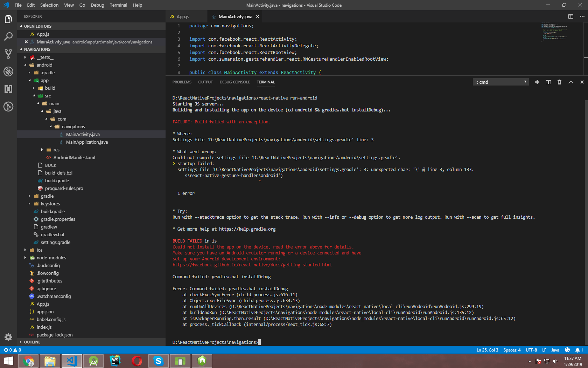Collapse the android folder
Image resolution: width=588 pixels, height=368 pixels.
pos(25,65)
